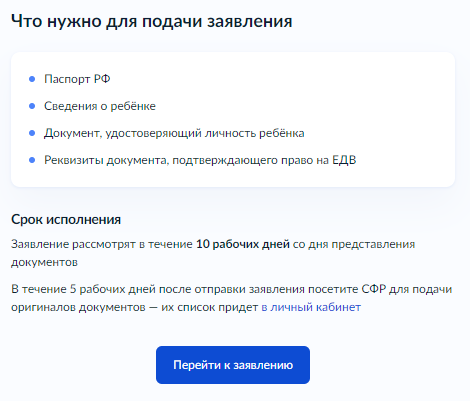The image size is (470, 401).
Task: Click the bold '10 рабочих дней' text
Action: pos(243,244)
